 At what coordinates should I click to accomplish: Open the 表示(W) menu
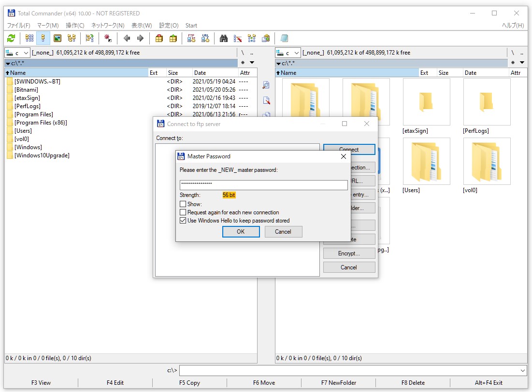(142, 26)
